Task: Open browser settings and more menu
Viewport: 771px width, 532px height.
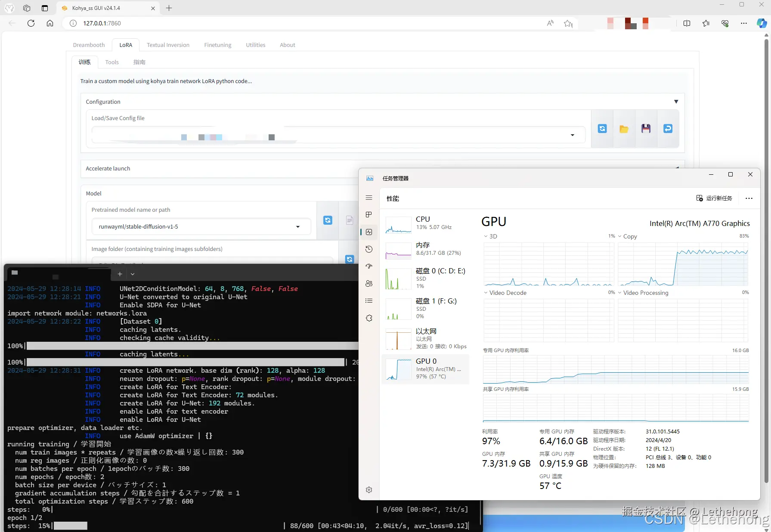Action: click(x=744, y=23)
